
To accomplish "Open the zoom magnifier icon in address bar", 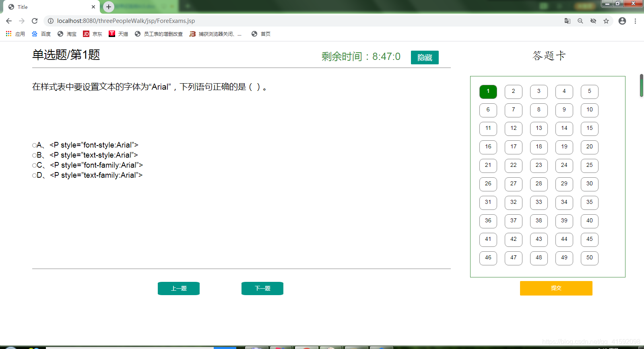I will pyautogui.click(x=580, y=21).
